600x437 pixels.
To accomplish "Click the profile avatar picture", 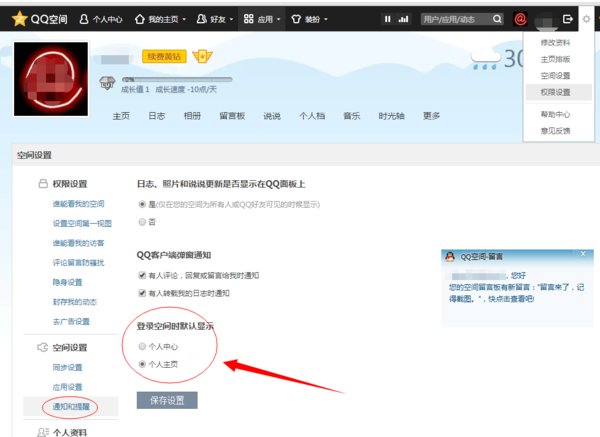I will tap(51, 79).
